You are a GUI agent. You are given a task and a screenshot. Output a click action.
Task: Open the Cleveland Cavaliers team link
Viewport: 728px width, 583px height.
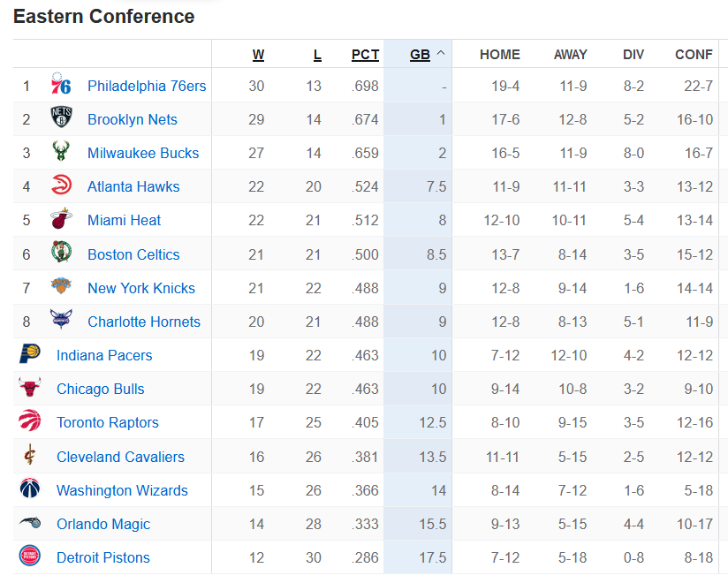120,457
